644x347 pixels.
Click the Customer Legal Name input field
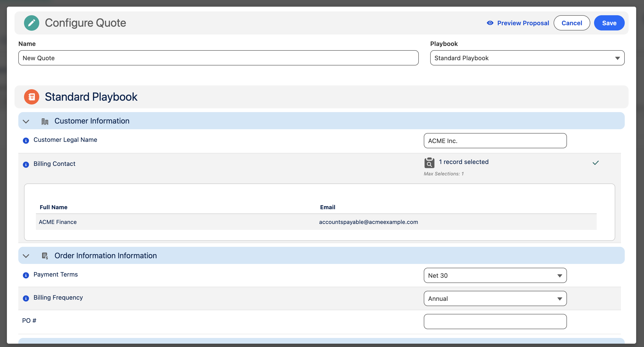click(x=495, y=141)
